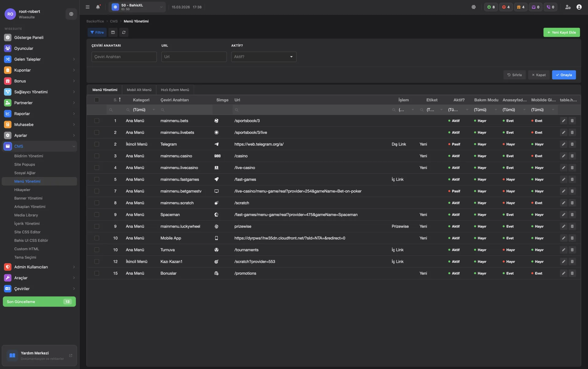
Task: Click the refresh icon next to Filtre
Action: tap(124, 32)
